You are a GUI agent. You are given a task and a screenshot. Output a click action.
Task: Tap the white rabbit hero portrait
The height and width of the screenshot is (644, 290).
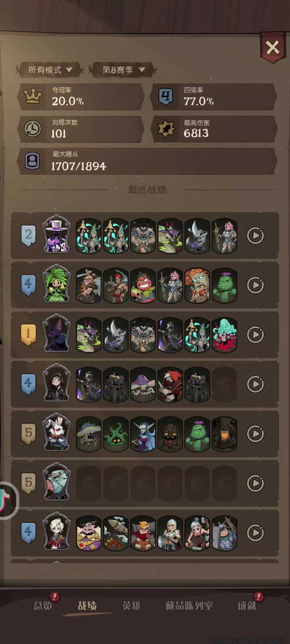pos(57,433)
